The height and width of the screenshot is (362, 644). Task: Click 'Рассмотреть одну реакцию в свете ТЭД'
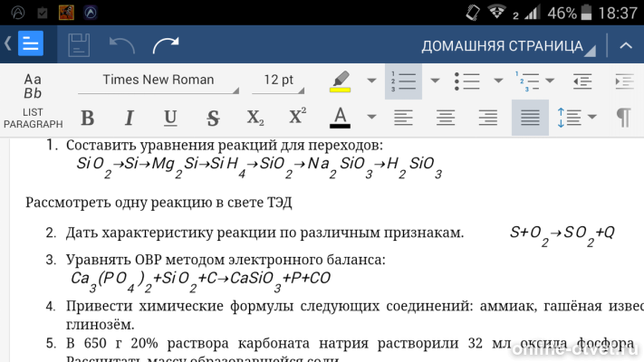pyautogui.click(x=159, y=203)
